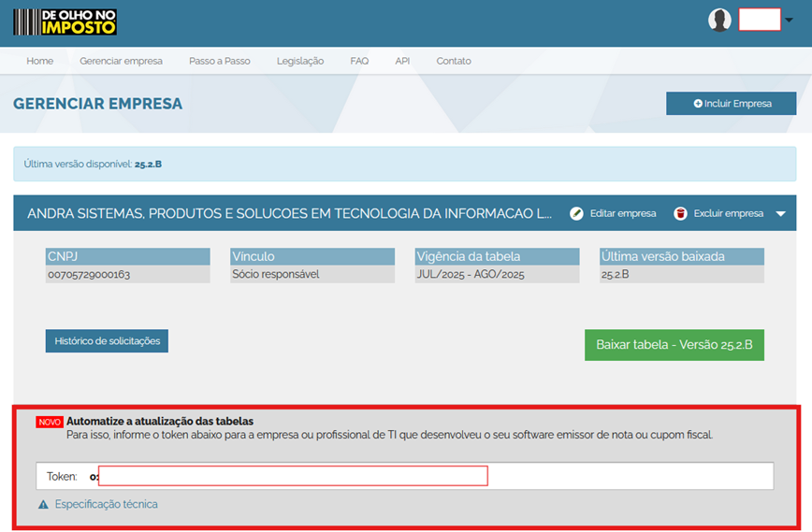Go to the Contato page

(454, 61)
